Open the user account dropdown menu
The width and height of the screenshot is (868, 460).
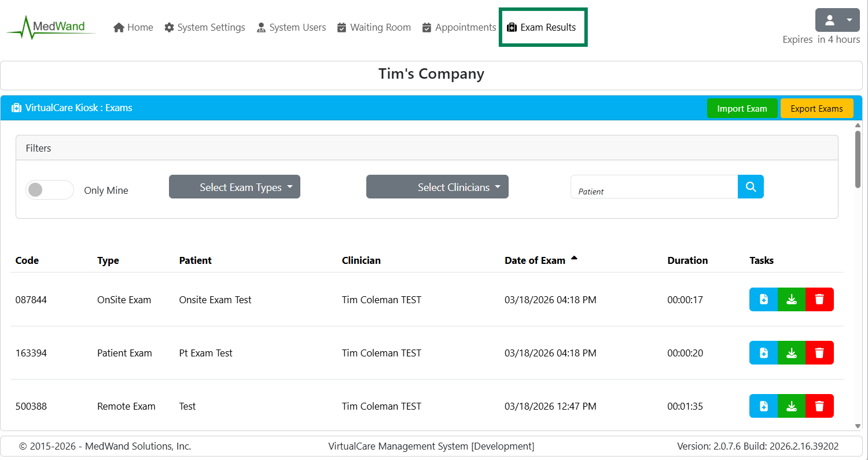point(837,20)
